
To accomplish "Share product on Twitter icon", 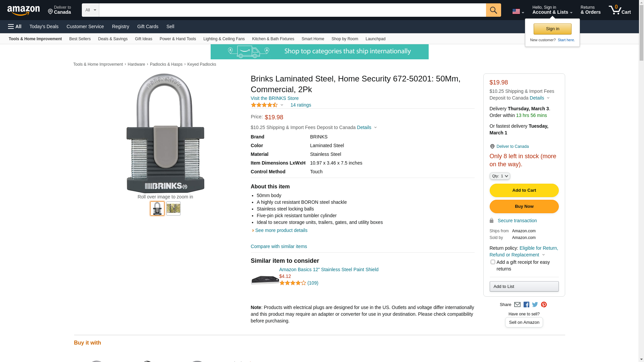I will point(535,305).
